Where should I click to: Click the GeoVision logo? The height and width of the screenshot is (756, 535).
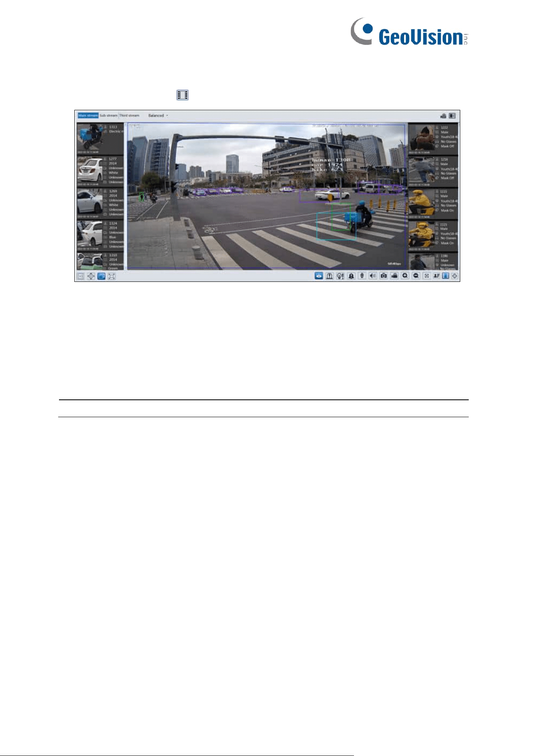click(409, 32)
